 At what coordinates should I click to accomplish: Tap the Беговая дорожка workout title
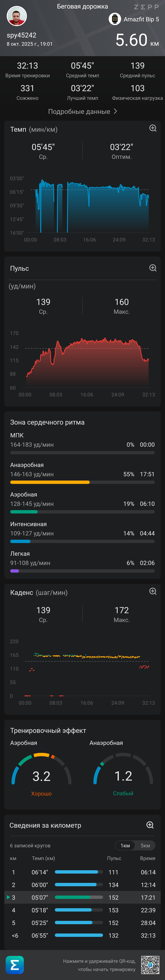click(82, 6)
